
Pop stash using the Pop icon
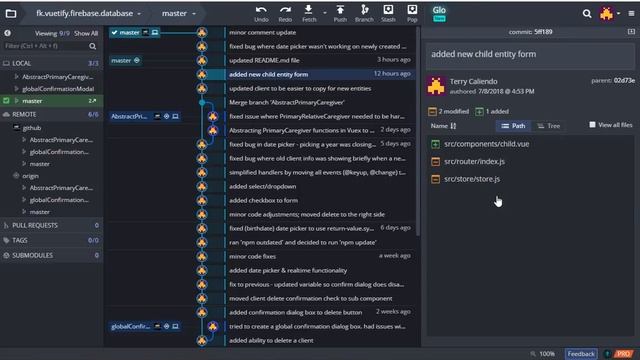[412, 9]
